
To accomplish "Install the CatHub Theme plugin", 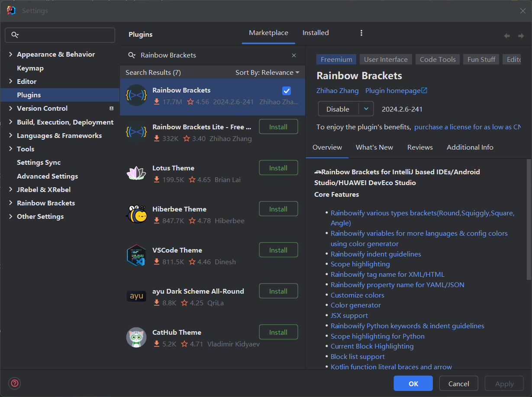I will pos(278,332).
